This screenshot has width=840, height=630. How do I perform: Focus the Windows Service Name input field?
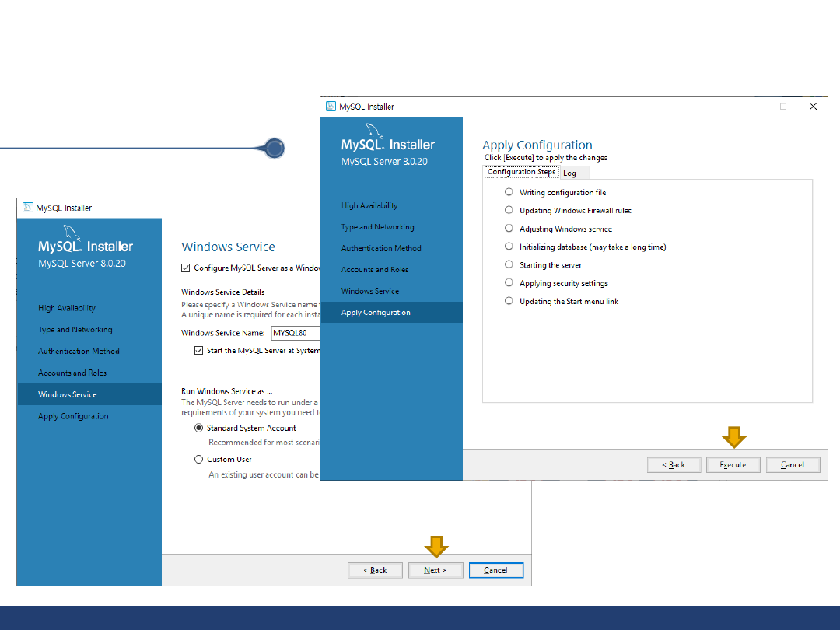pos(296,333)
